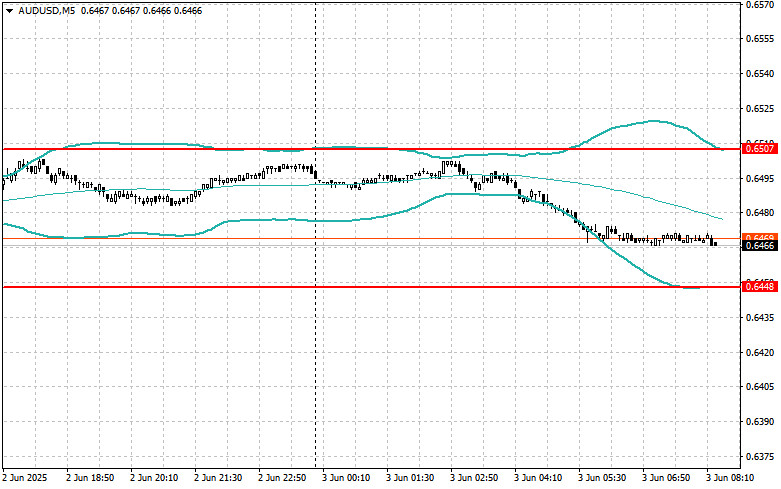
Task: Click the OHLC values 0.6467 0.6467 0.6466 0.6466
Action: [141, 10]
